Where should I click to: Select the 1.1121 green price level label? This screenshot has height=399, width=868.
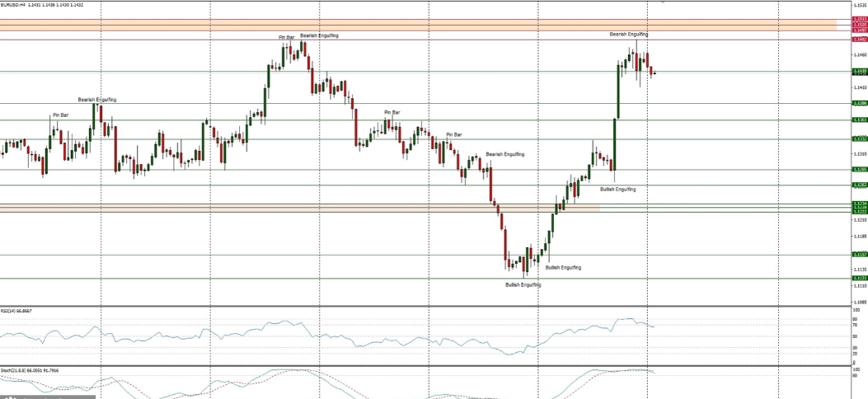(x=858, y=279)
